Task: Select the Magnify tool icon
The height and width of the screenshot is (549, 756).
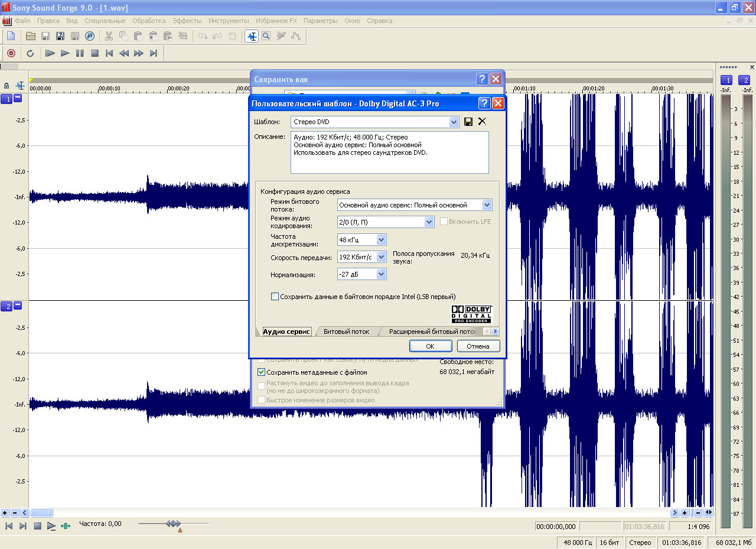Action: (266, 36)
